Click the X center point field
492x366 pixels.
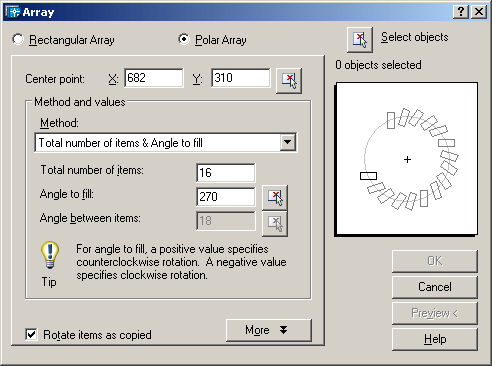coord(154,78)
